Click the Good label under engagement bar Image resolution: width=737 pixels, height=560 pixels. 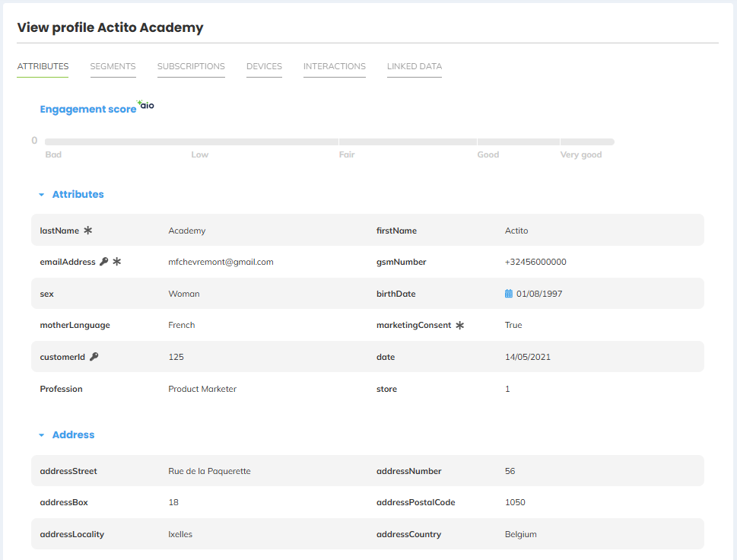[x=488, y=154]
